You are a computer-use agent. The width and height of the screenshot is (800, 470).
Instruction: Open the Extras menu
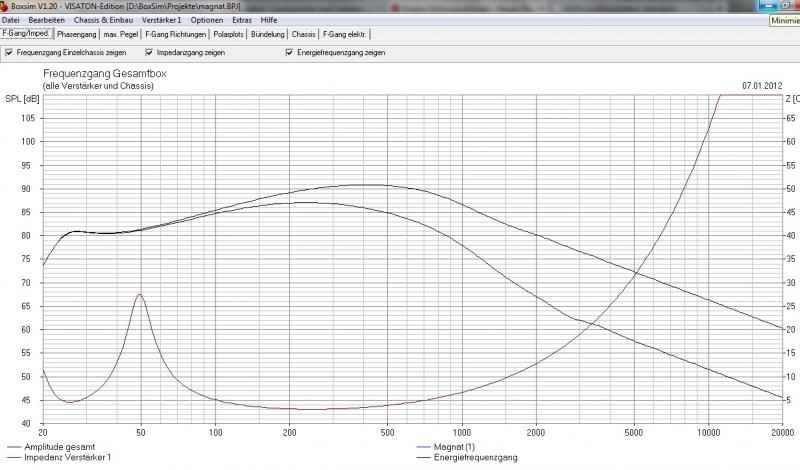(242, 20)
